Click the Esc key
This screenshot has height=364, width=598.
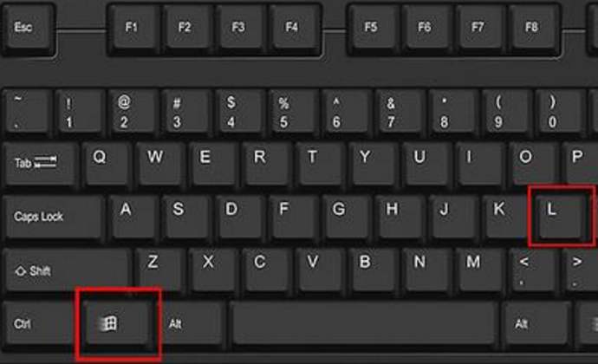point(28,28)
